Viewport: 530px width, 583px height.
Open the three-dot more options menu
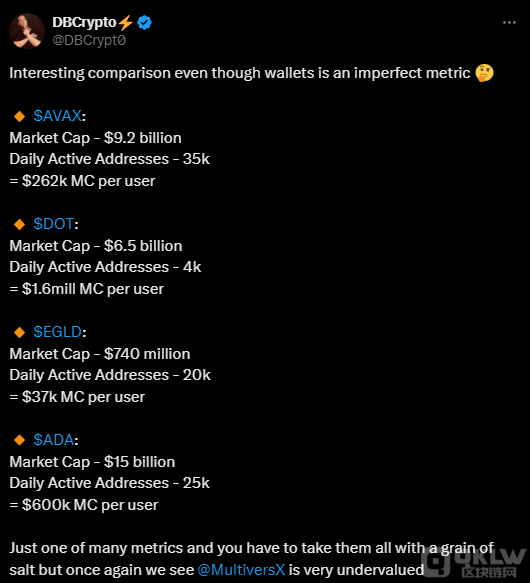pyautogui.click(x=509, y=23)
